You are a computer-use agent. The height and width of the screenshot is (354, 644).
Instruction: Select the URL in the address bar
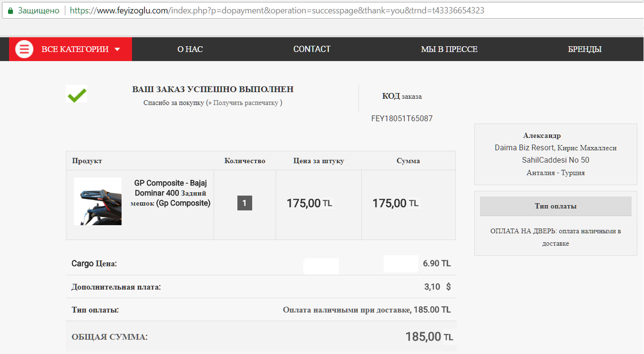point(277,10)
